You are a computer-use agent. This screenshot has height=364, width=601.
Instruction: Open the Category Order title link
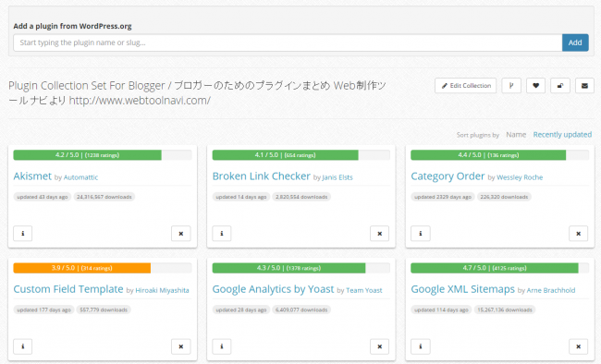(448, 176)
